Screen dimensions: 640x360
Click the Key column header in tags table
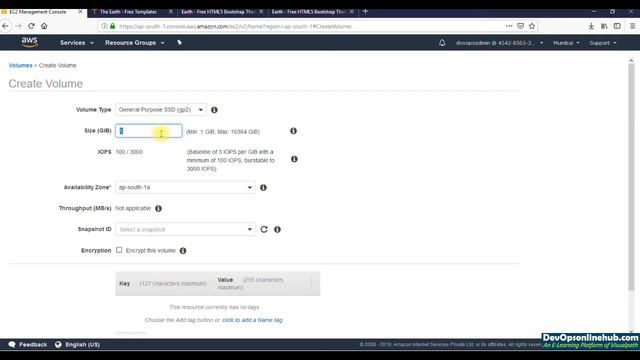pos(124,283)
